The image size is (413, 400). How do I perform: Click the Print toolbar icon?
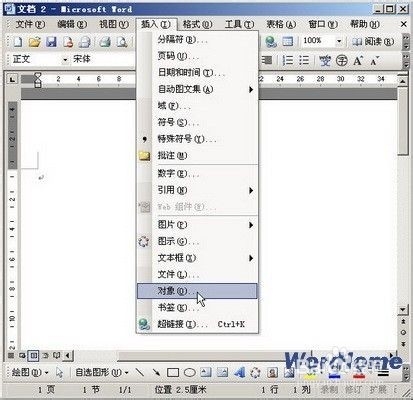tap(105, 42)
